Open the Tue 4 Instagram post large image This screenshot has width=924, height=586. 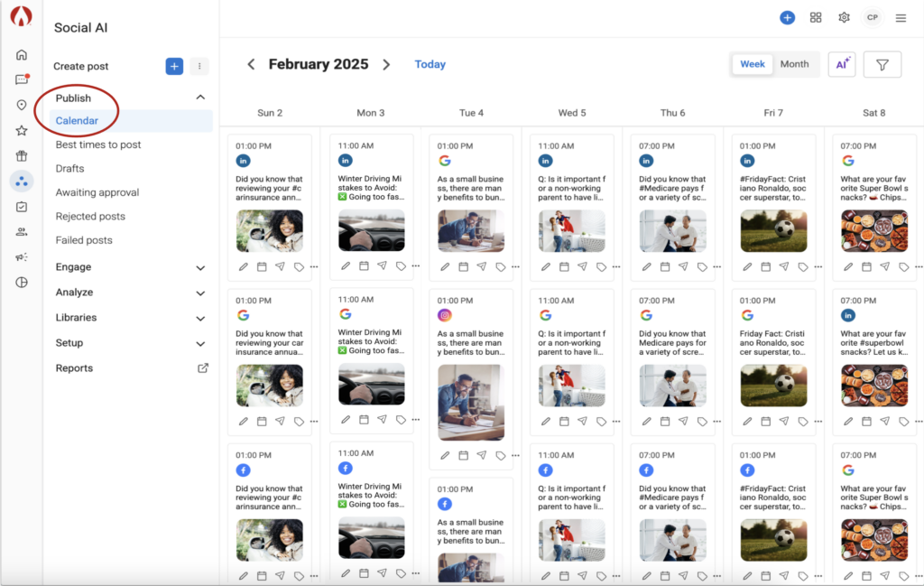(471, 403)
